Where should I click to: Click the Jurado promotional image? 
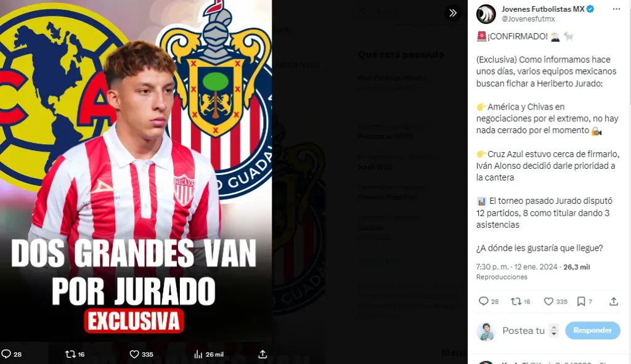click(136, 171)
